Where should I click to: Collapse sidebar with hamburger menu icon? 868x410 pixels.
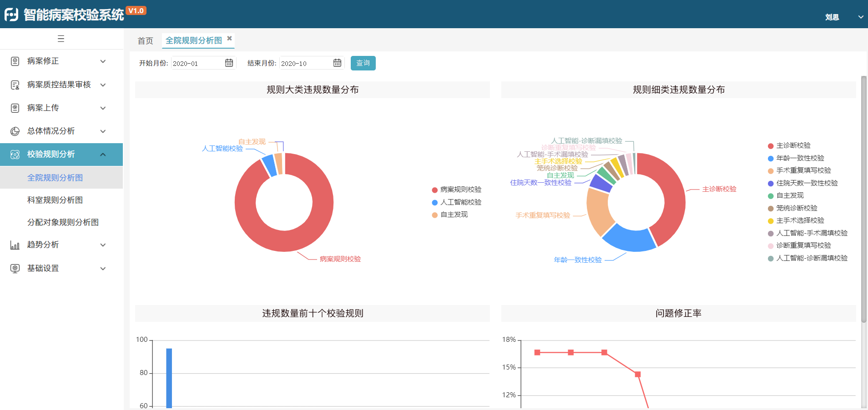tap(61, 39)
